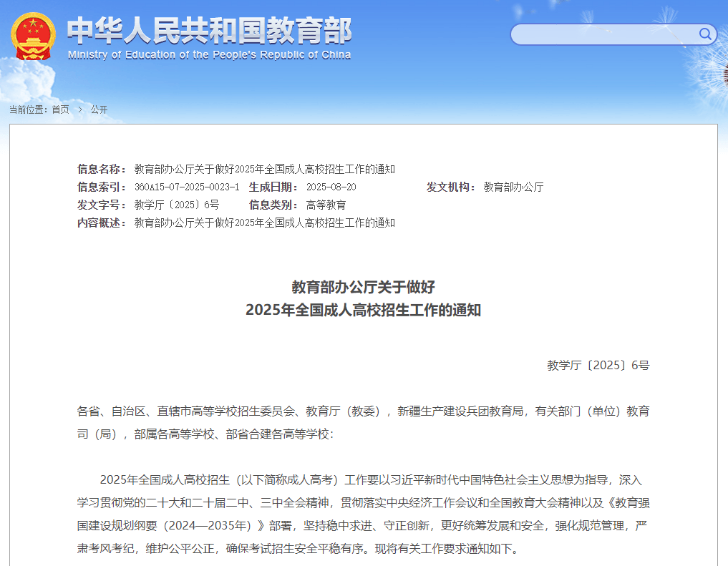This screenshot has width=728, height=566.
Task: Click the 中华人民共和国教育部 site title
Action: [x=210, y=31]
